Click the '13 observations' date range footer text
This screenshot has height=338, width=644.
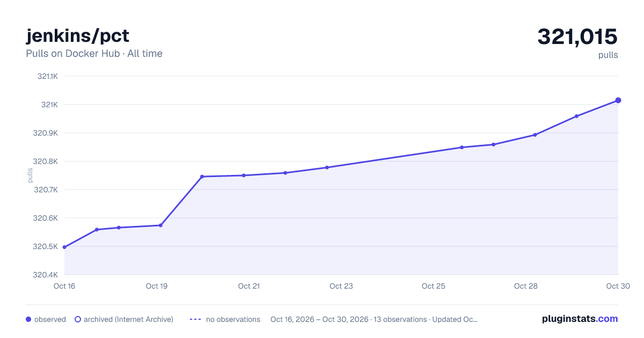(374, 319)
